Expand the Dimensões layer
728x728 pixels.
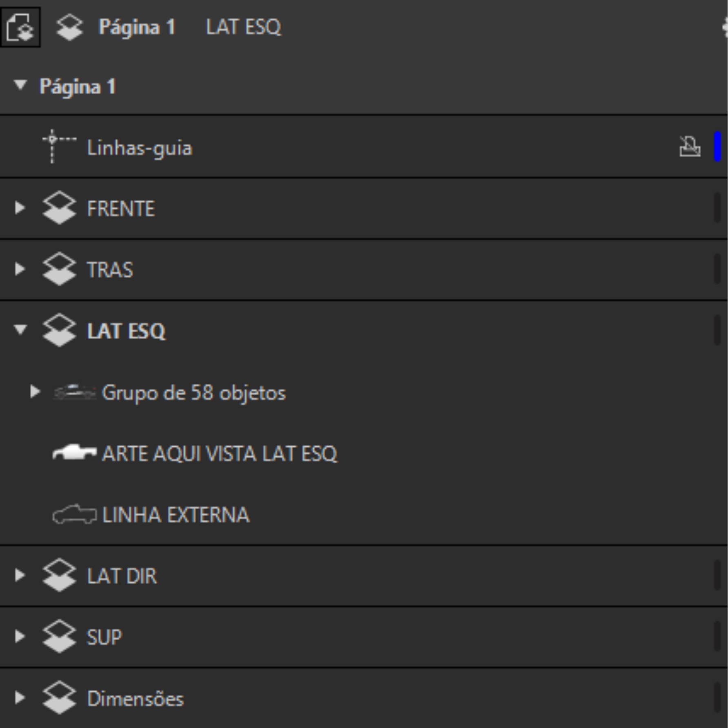point(19,697)
